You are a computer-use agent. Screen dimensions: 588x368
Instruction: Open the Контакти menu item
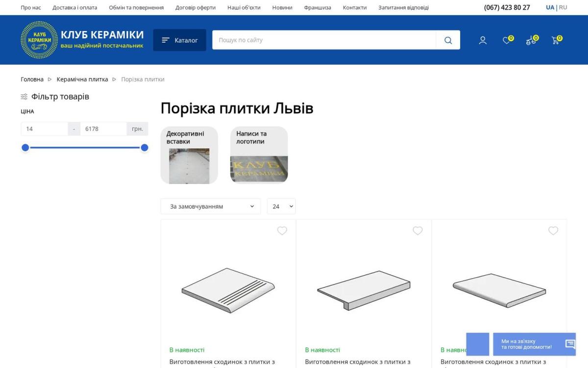click(x=355, y=7)
